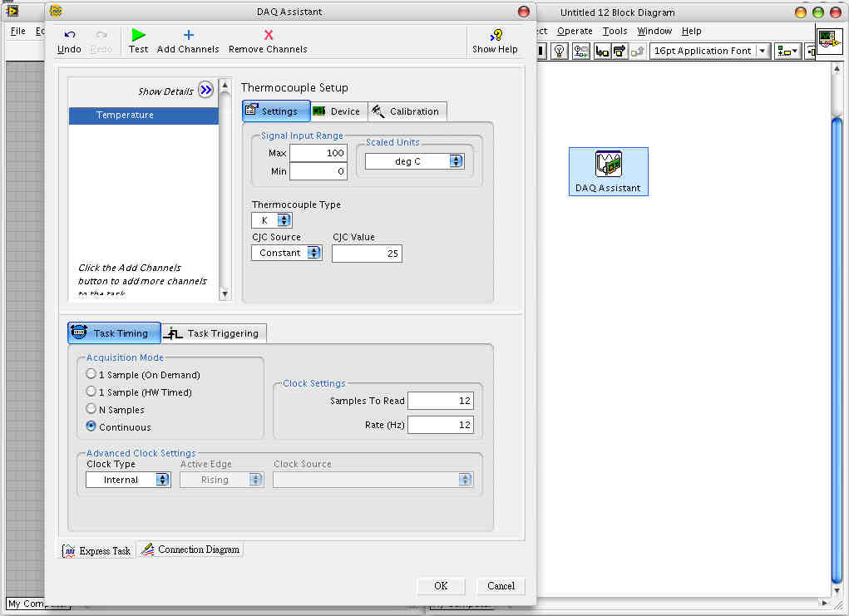Open the Thermocouple Type K dropdown
Image resolution: width=849 pixels, height=616 pixels.
(x=272, y=220)
